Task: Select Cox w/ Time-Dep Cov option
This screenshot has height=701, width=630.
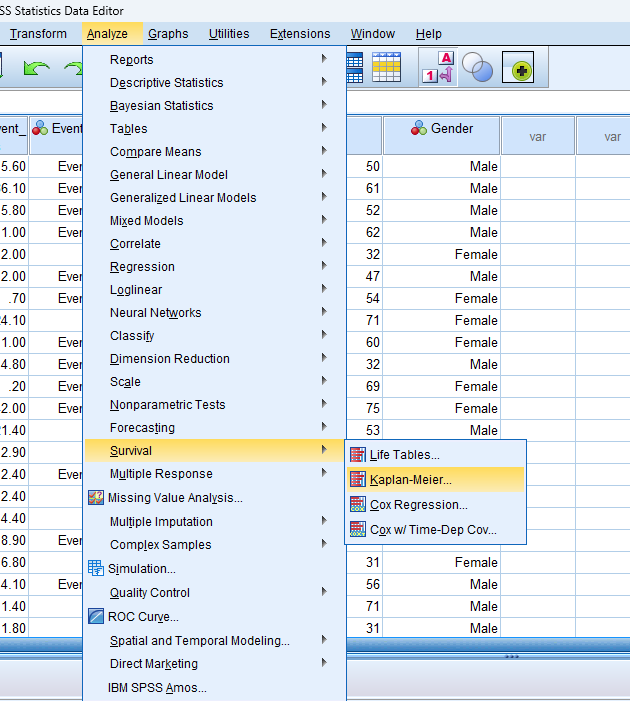Action: 432,530
